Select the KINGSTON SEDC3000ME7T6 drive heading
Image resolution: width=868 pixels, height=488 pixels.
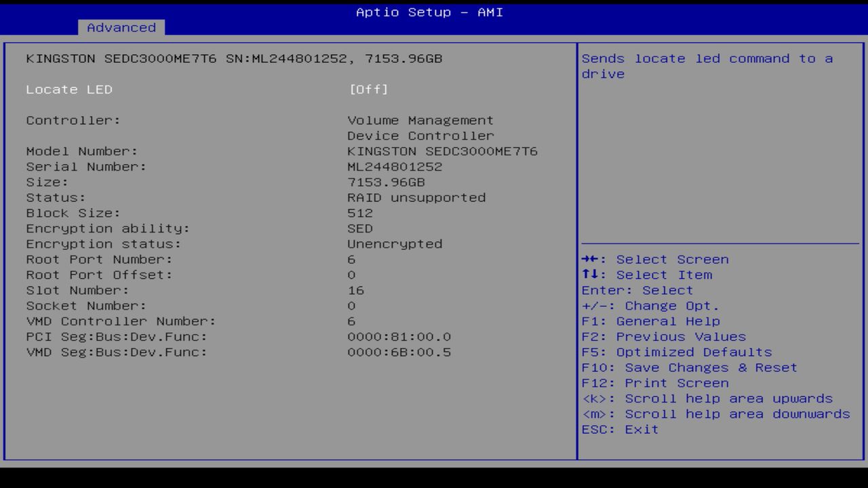coord(234,58)
